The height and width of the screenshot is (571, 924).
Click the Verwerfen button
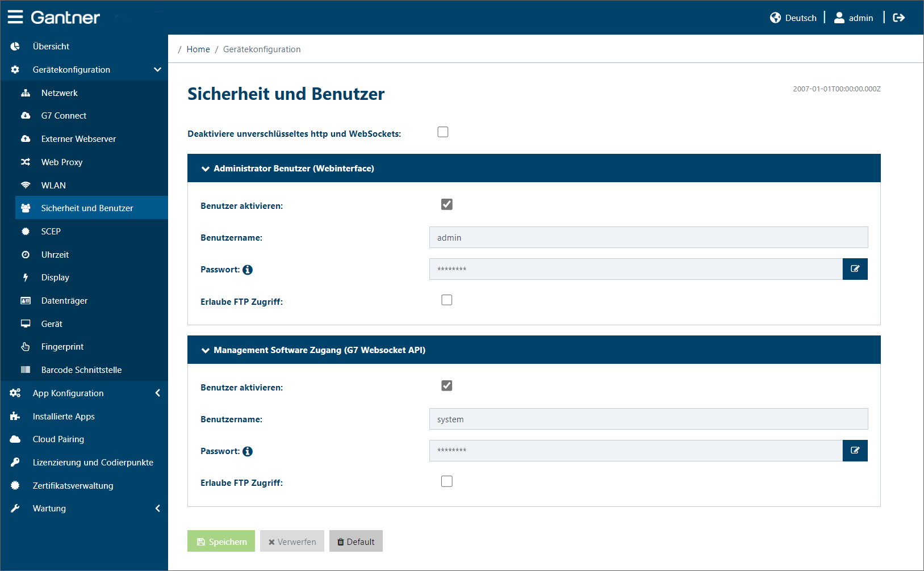(292, 541)
